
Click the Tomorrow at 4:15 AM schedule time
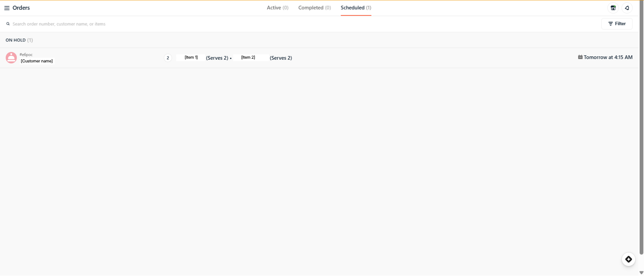[608, 57]
